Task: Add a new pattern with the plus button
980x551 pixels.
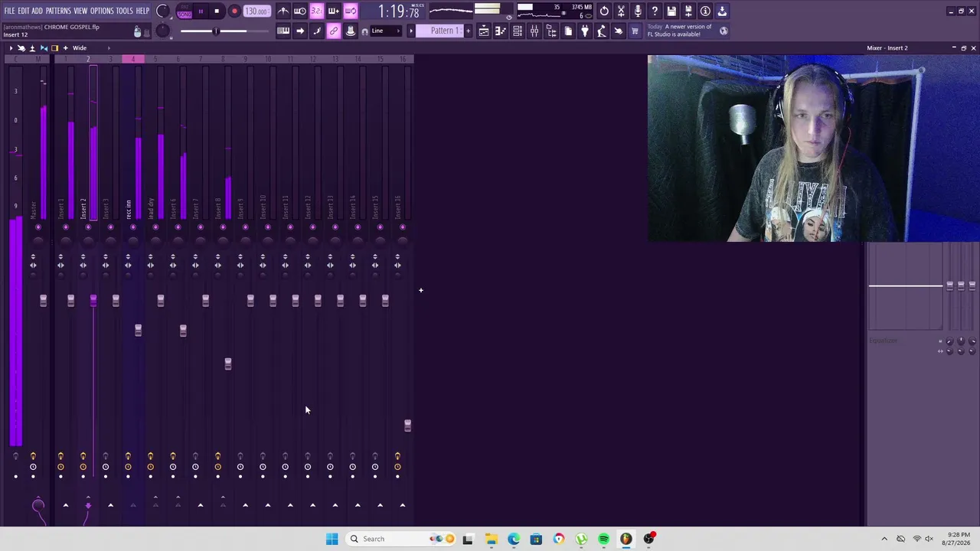Action: pos(469,31)
